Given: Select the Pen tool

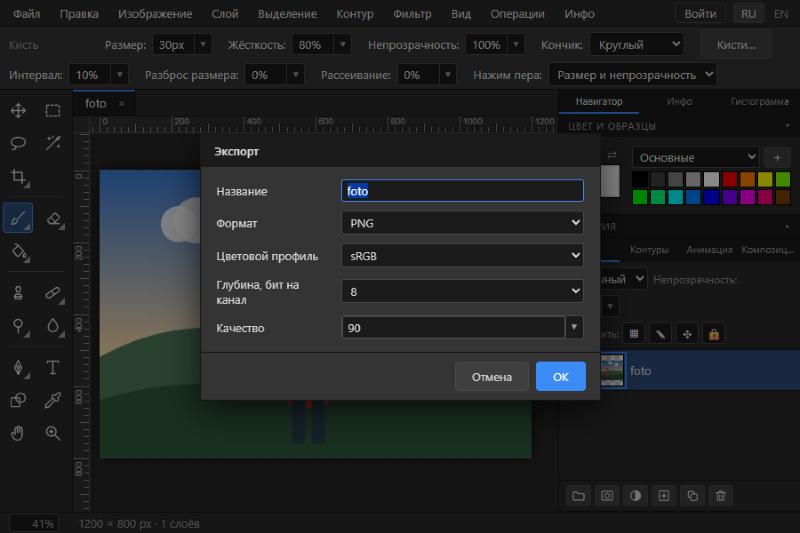Looking at the screenshot, I should click(x=18, y=368).
